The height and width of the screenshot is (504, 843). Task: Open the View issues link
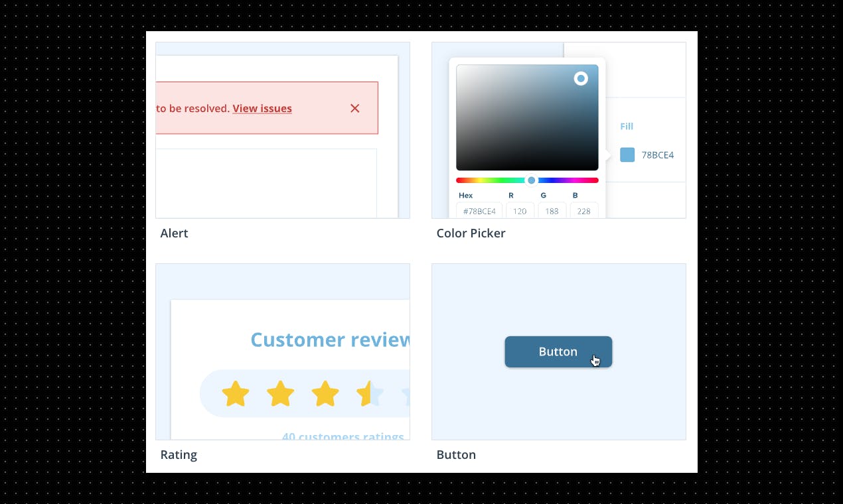tap(262, 108)
